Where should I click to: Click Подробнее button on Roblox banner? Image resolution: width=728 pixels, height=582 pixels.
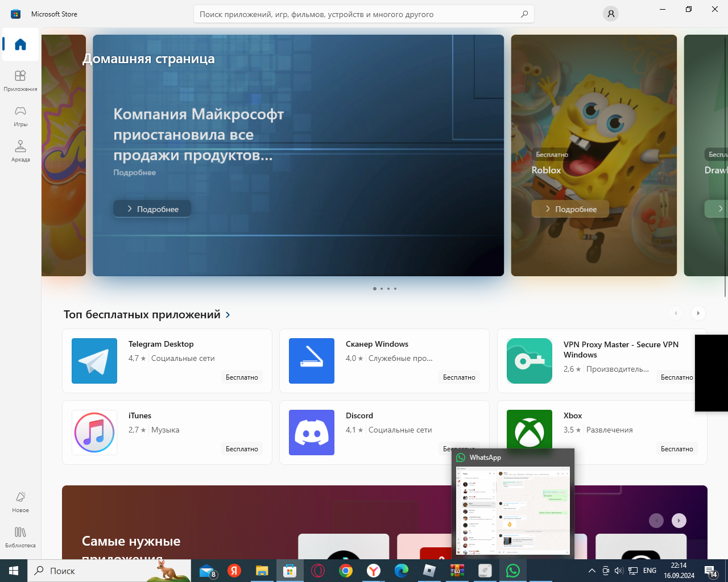click(570, 209)
